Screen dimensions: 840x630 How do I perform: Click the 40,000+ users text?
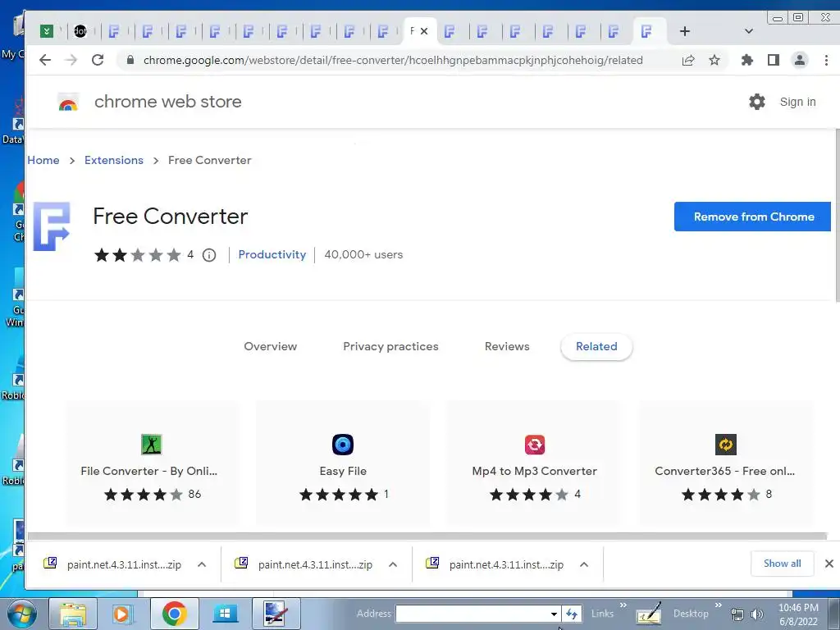[x=363, y=254]
